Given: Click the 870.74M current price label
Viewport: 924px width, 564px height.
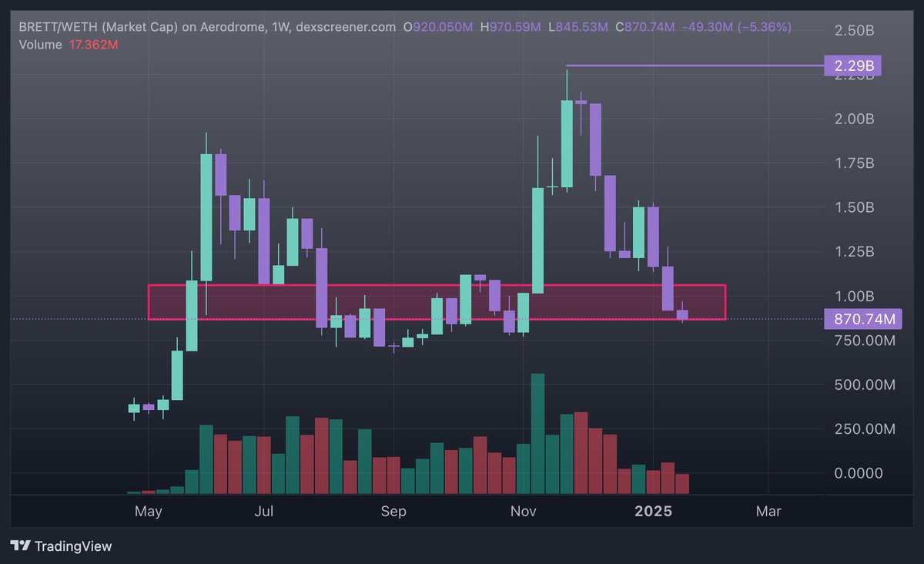Looking at the screenshot, I should coord(862,319).
